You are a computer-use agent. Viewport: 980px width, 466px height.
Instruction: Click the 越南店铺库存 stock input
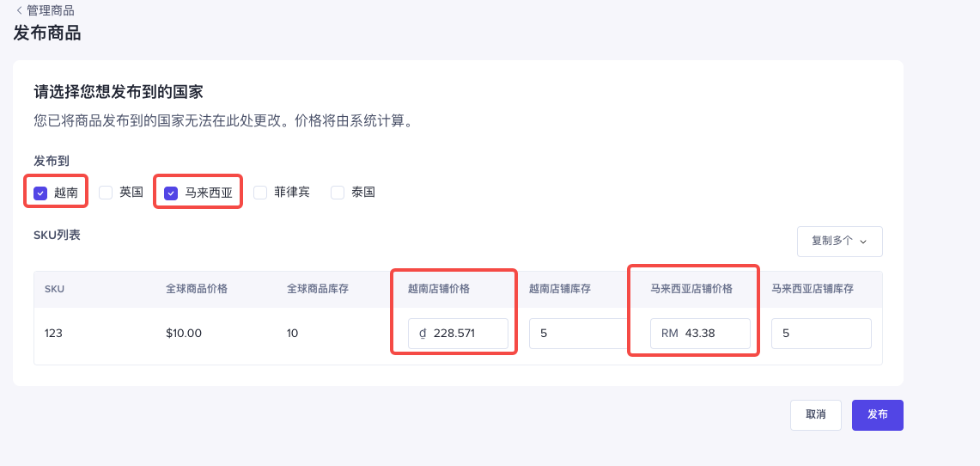tap(575, 334)
